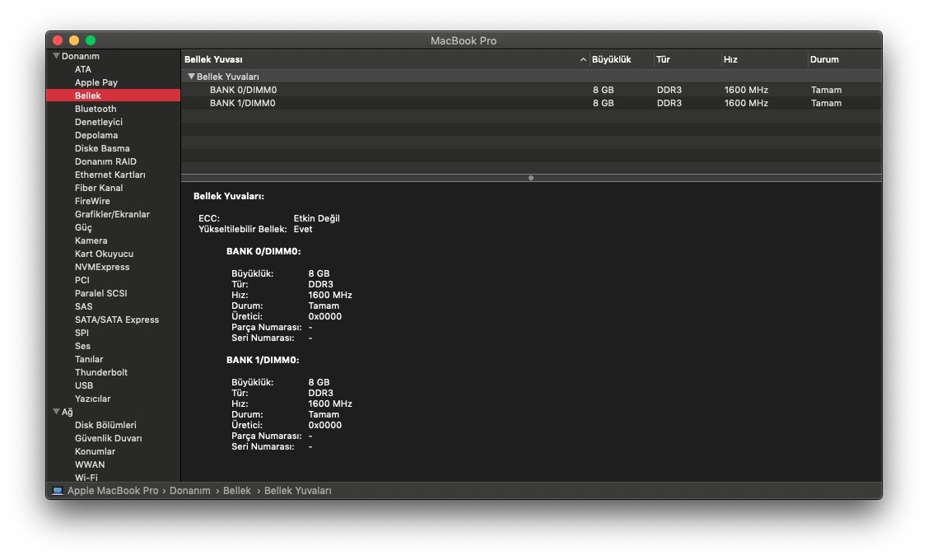
Task: Select Thunderbolt in the sidebar
Action: (101, 372)
